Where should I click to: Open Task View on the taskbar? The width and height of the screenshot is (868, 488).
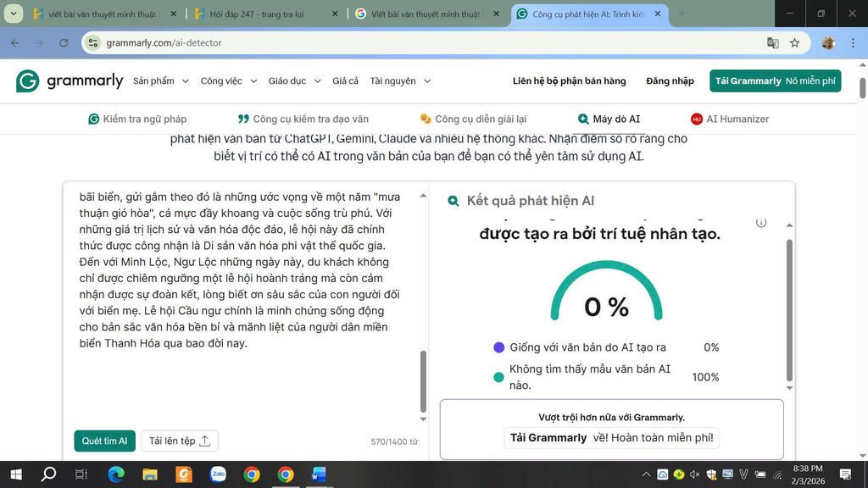(81, 474)
